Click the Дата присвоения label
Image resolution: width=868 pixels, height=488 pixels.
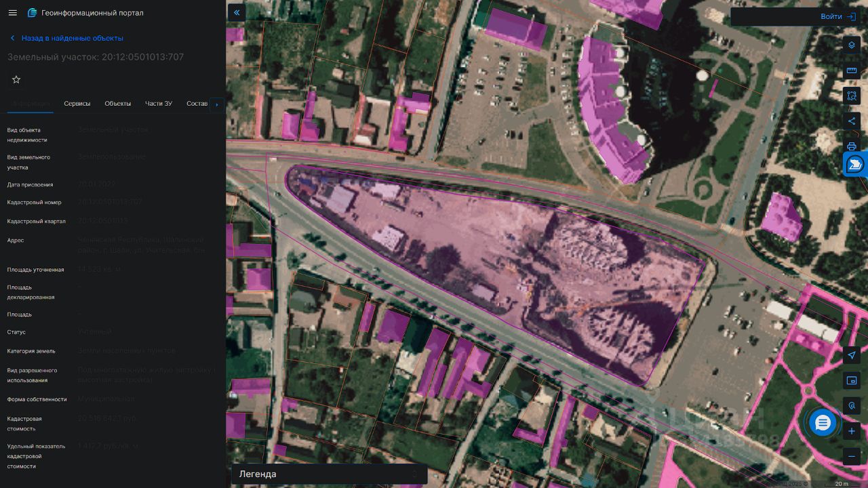(x=31, y=184)
